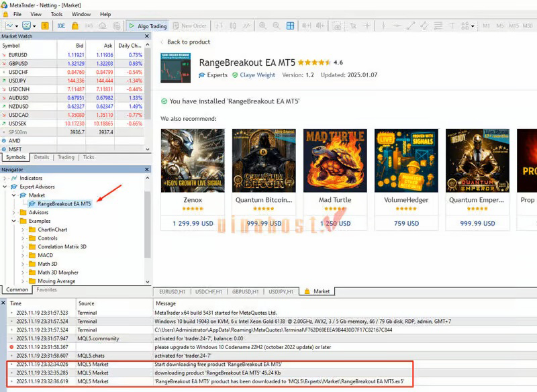The height and width of the screenshot is (392, 537).
Task: Collapse the Examples folder in Navigator
Action: tap(15, 221)
